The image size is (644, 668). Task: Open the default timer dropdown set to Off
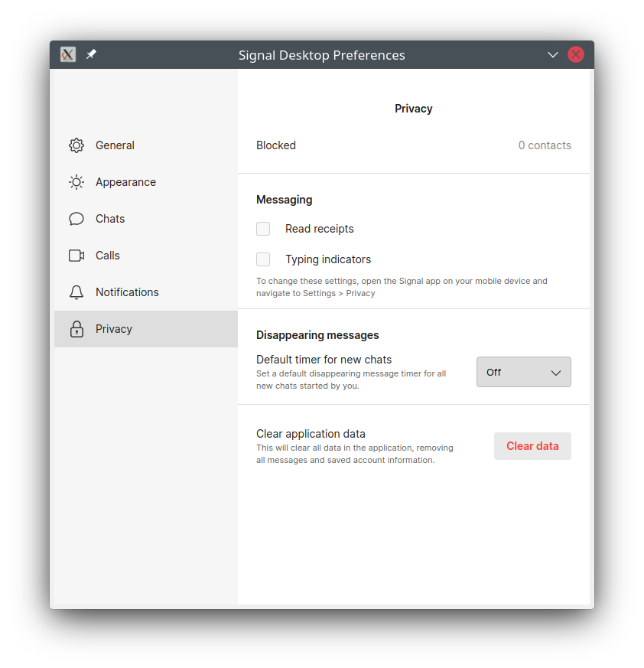523,372
